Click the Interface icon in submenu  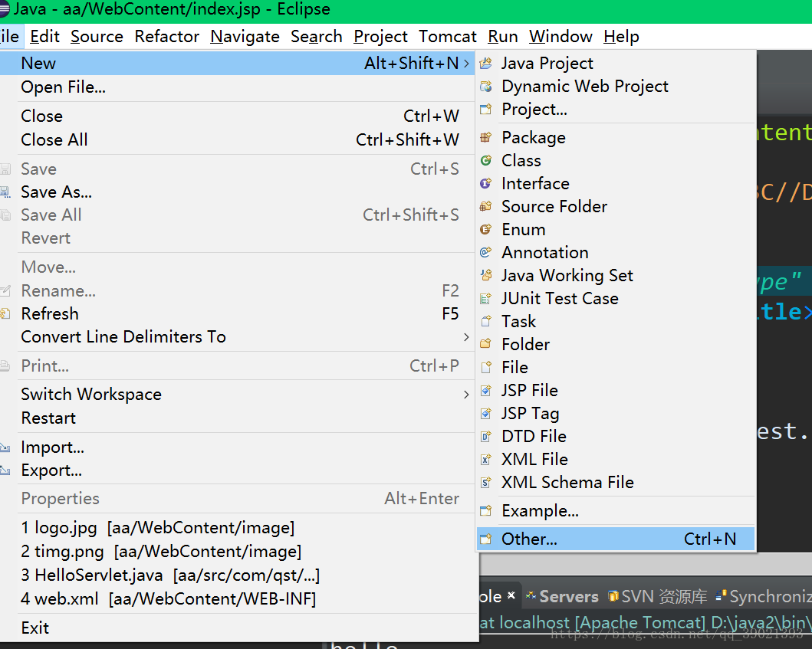tap(485, 184)
